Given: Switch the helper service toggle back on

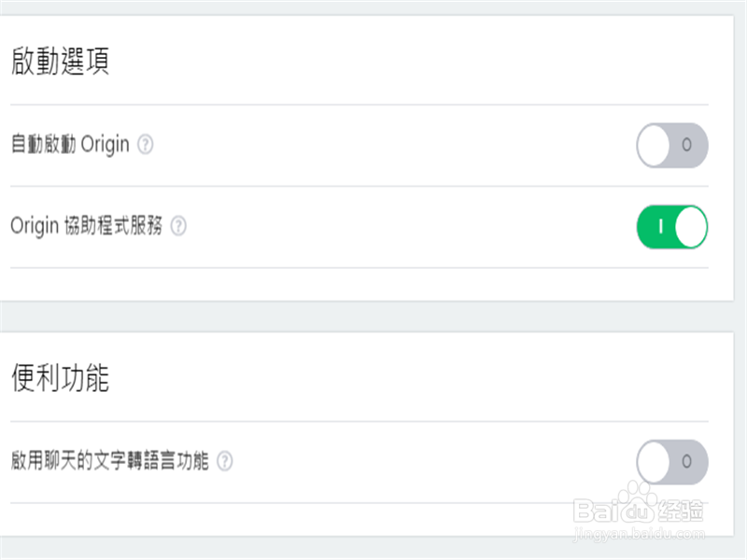Looking at the screenshot, I should coord(671,226).
